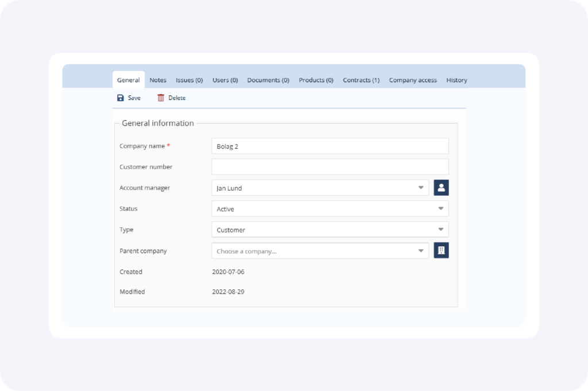Select the Documents (0) tab
The width and height of the screenshot is (588, 391).
268,80
